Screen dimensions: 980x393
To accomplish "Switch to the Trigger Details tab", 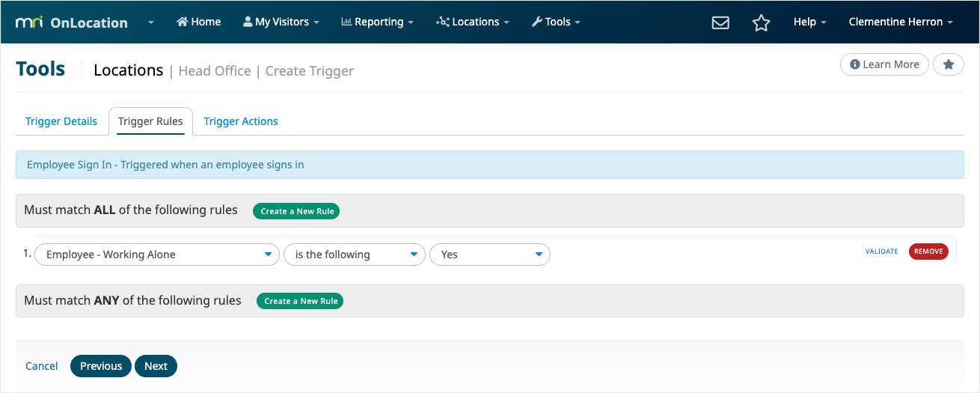I will (61, 121).
